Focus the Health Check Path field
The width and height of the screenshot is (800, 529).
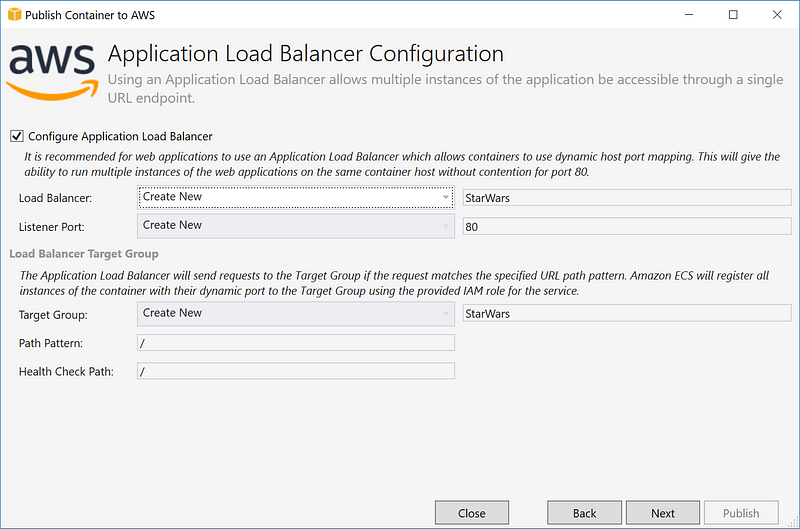click(x=296, y=371)
